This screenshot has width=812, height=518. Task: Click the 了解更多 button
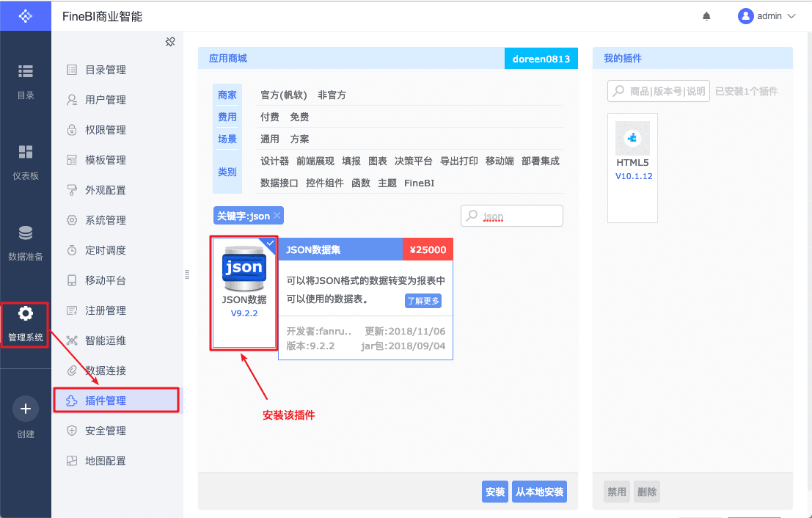(x=423, y=300)
